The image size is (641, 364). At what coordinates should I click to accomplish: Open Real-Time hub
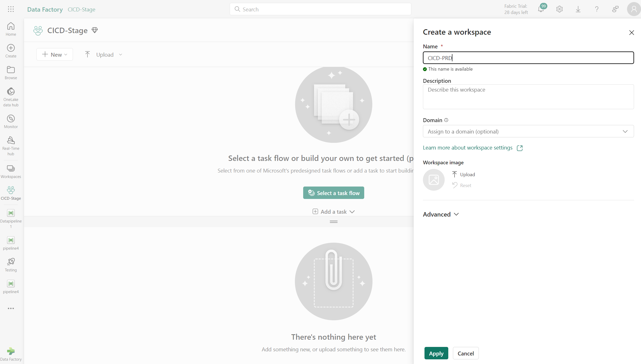point(11,146)
